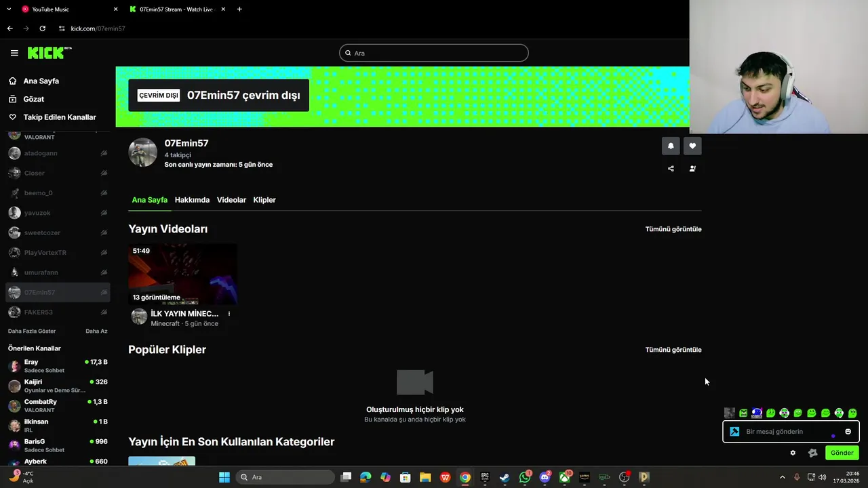This screenshot has height=488, width=868.
Task: Insert the last green emote in row
Action: [x=852, y=413]
